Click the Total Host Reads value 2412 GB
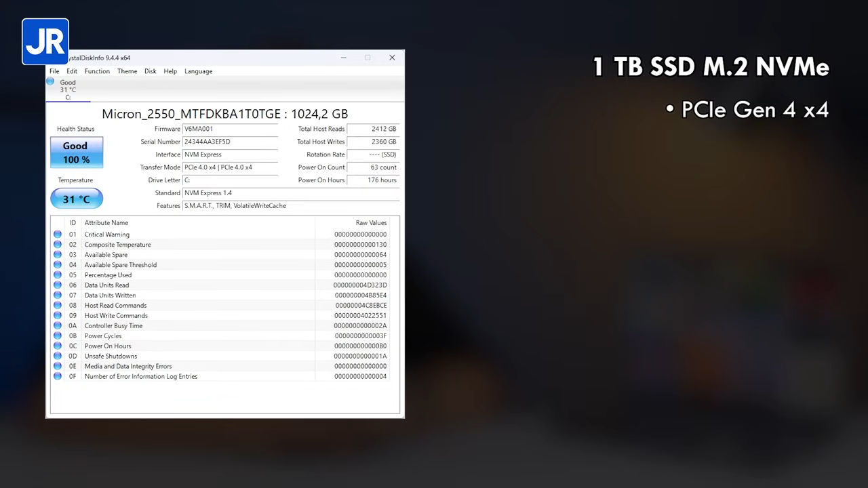Screen dimensions: 868x488 tap(373, 129)
